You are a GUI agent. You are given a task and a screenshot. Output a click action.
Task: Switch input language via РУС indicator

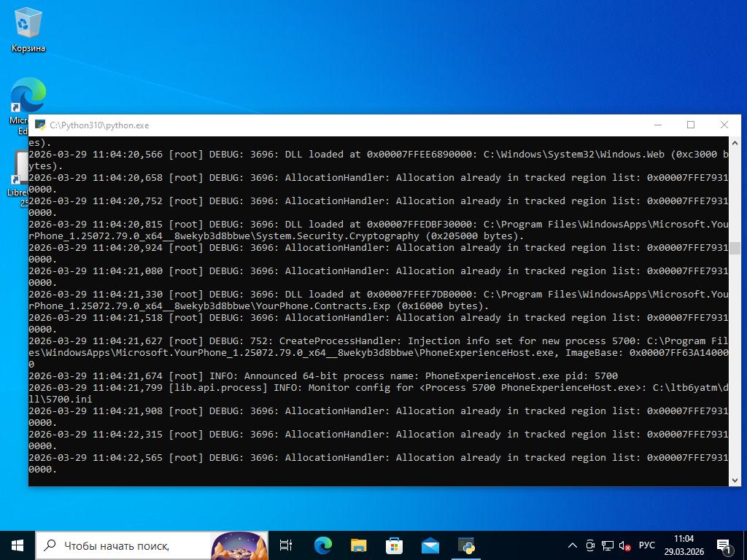coord(647,545)
